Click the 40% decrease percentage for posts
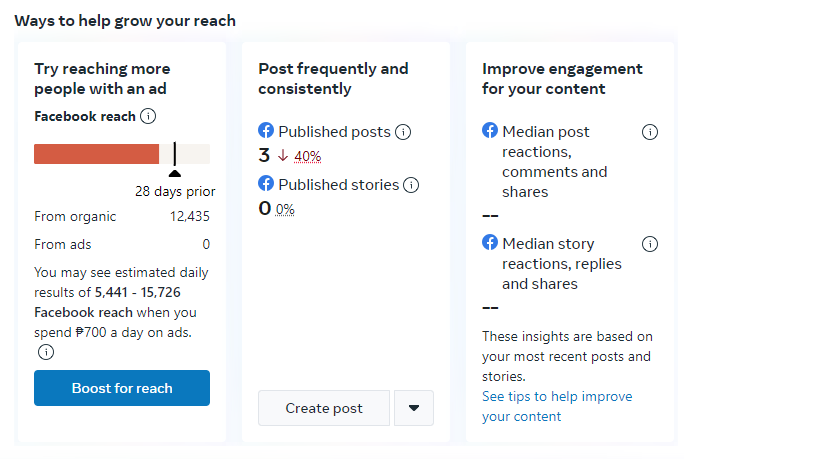The width and height of the screenshot is (819, 460). point(307,156)
